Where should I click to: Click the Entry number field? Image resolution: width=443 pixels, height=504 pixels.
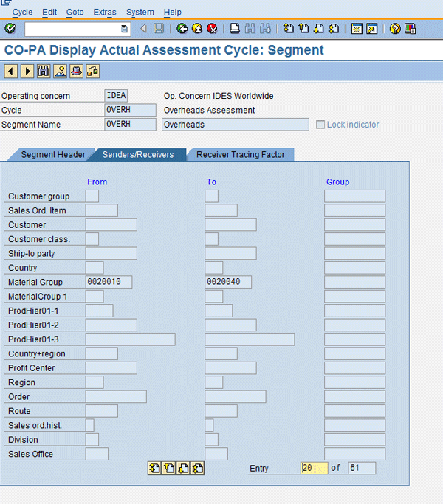(x=314, y=468)
